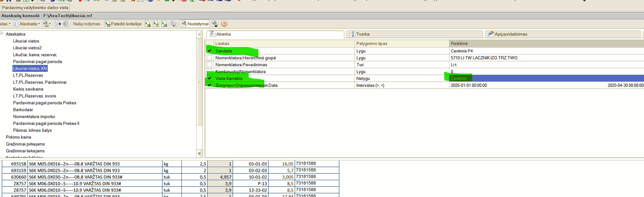Click Pateikti lentelėje button
The image size is (644, 197).
click(x=123, y=24)
